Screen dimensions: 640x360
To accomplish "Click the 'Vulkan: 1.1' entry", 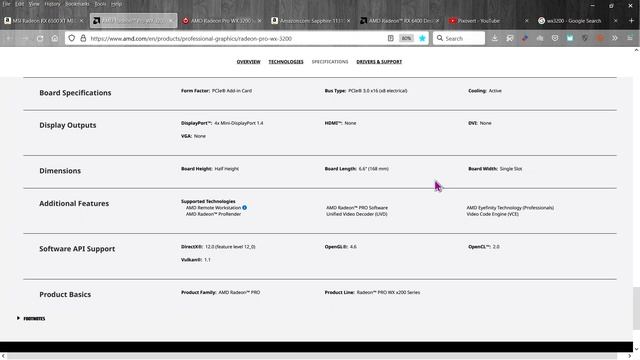I will (x=196, y=260).
